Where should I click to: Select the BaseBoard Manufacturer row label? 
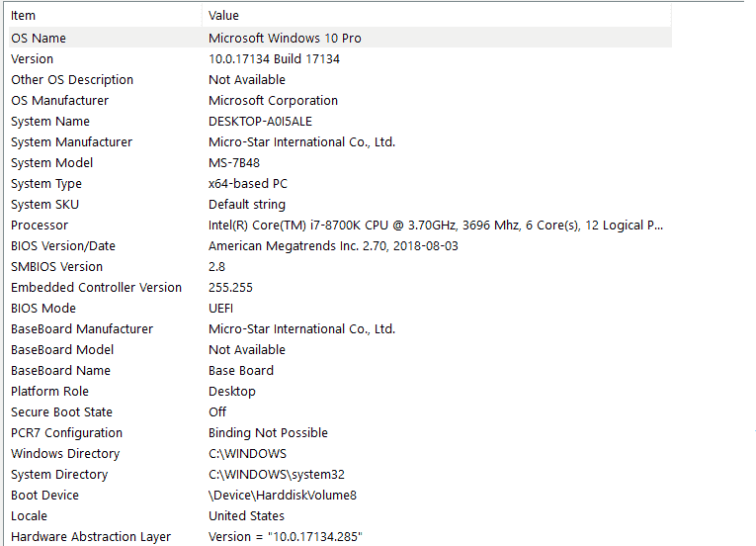coord(82,328)
